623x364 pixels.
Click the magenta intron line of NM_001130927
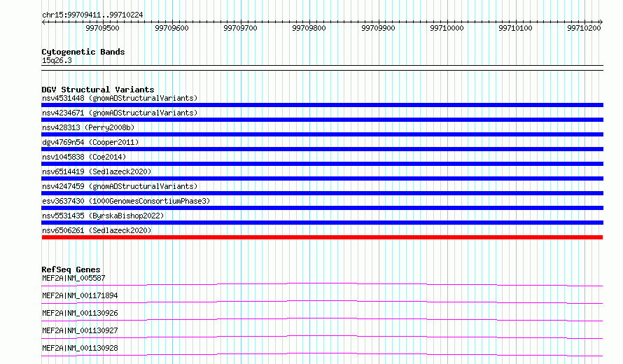point(322,336)
